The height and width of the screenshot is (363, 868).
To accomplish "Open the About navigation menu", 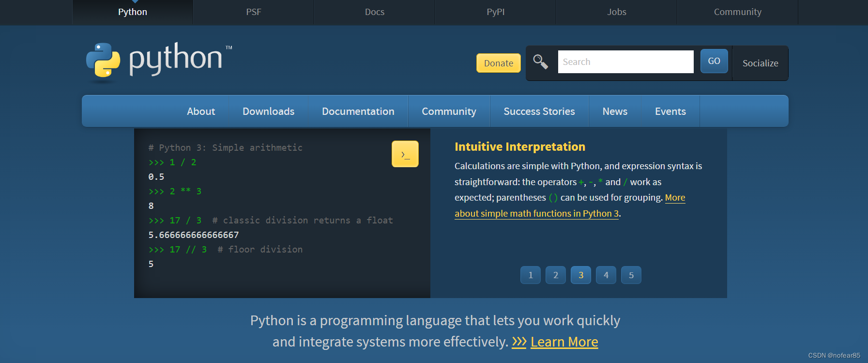I will click(201, 111).
